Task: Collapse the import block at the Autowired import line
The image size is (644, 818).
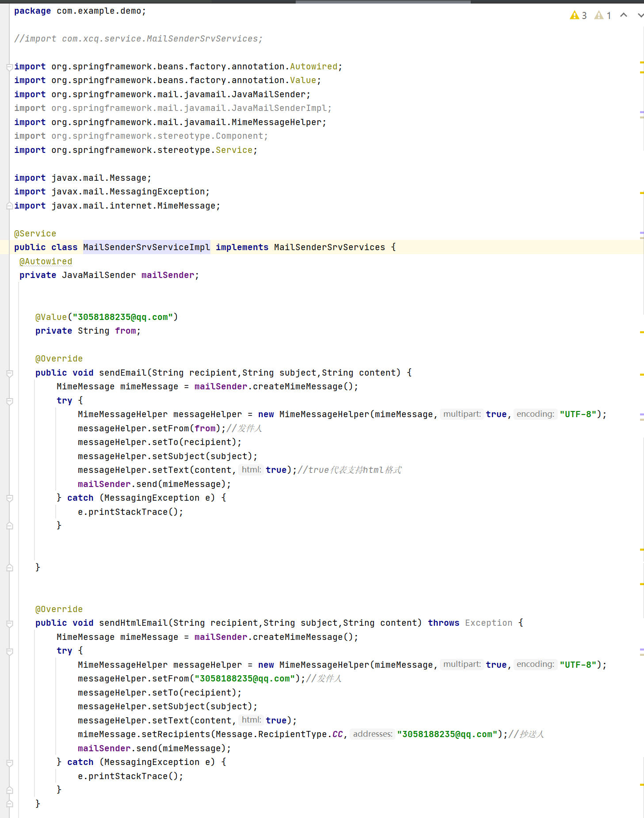Action: [9, 67]
